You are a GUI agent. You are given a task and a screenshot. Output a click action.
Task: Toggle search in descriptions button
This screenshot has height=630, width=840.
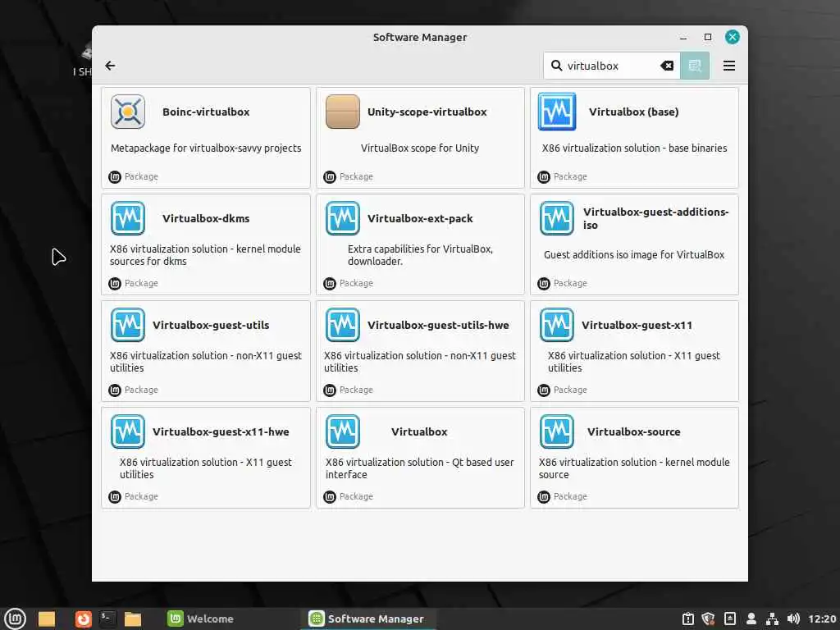pyautogui.click(x=695, y=66)
